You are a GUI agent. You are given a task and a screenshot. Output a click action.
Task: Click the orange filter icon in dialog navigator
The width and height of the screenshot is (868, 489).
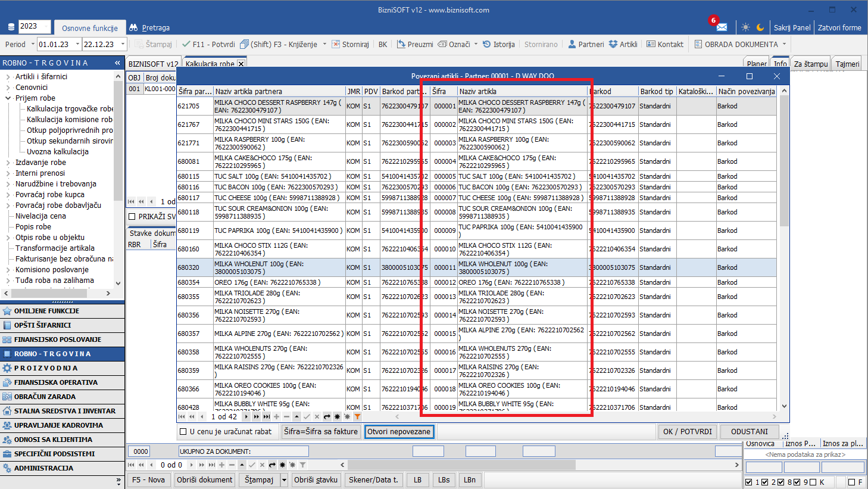pos(357,417)
